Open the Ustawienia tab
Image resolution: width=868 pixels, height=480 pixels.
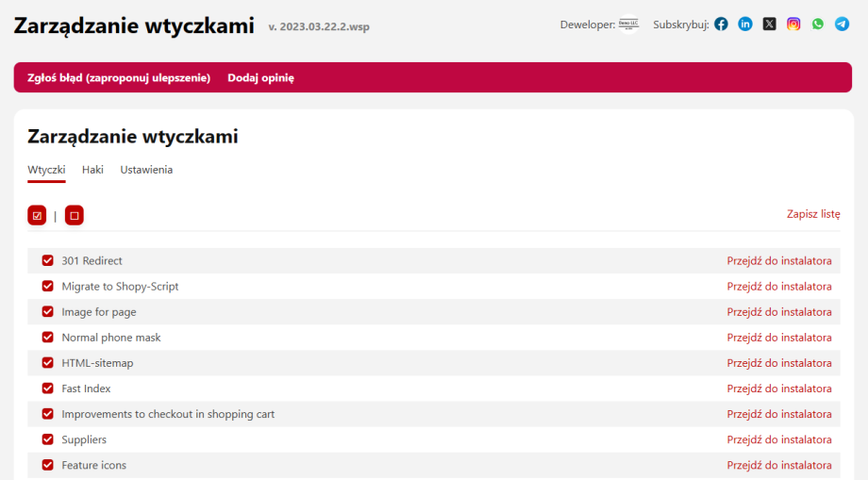pos(146,170)
